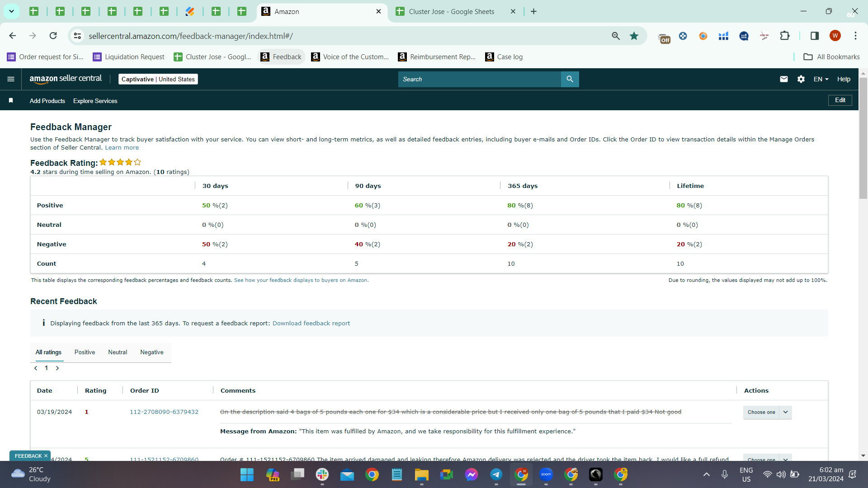Open the Chrome extensions puzzle icon
Viewport: 868px width, 488px height.
[x=785, y=36]
